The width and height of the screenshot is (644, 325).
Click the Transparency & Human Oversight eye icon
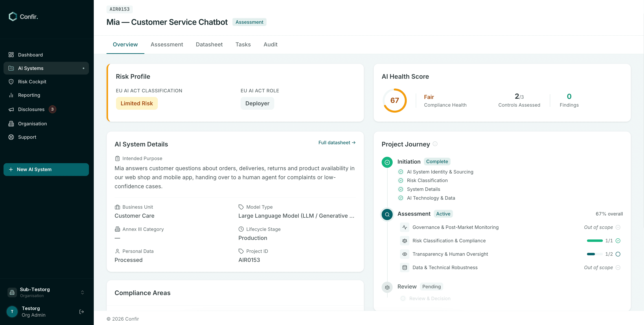405,254
